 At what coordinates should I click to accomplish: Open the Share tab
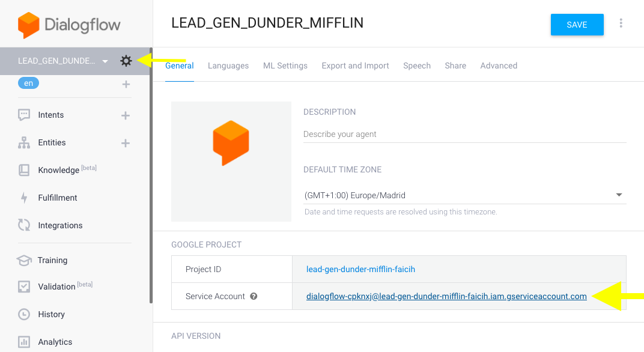tap(455, 65)
